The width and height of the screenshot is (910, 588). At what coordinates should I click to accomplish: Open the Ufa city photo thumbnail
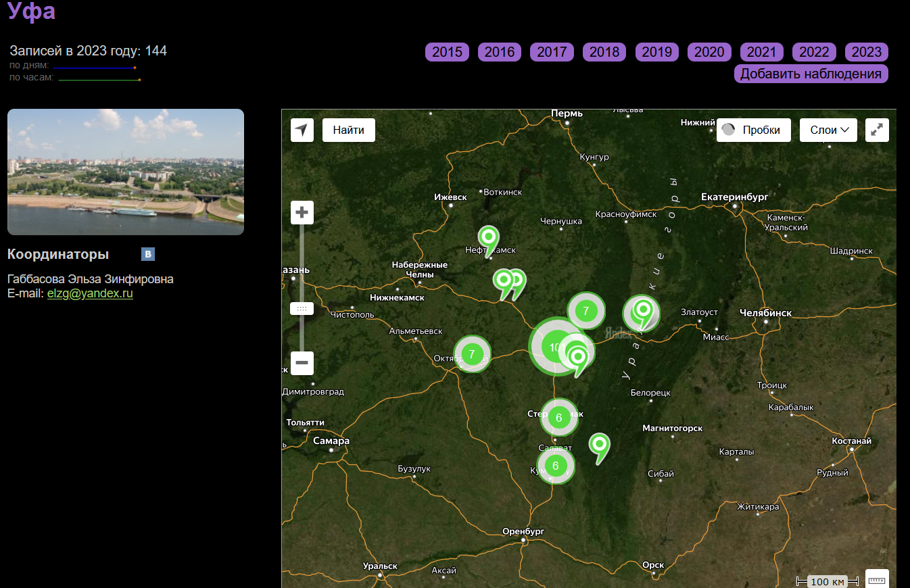tap(126, 172)
